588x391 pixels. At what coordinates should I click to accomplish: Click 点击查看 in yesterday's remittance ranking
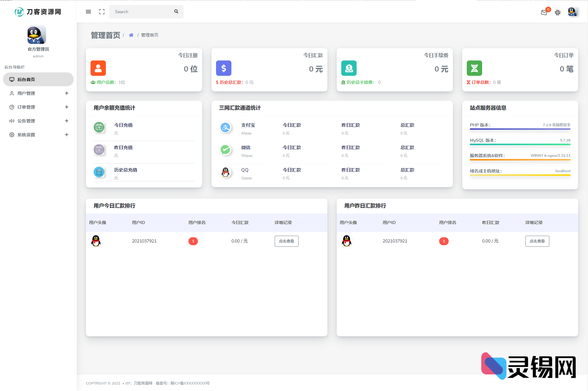point(537,241)
